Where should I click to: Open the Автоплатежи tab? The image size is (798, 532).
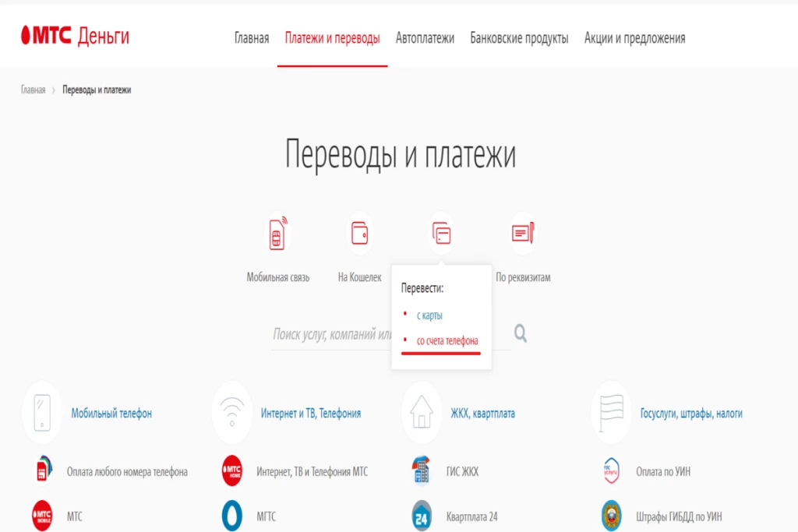click(425, 38)
